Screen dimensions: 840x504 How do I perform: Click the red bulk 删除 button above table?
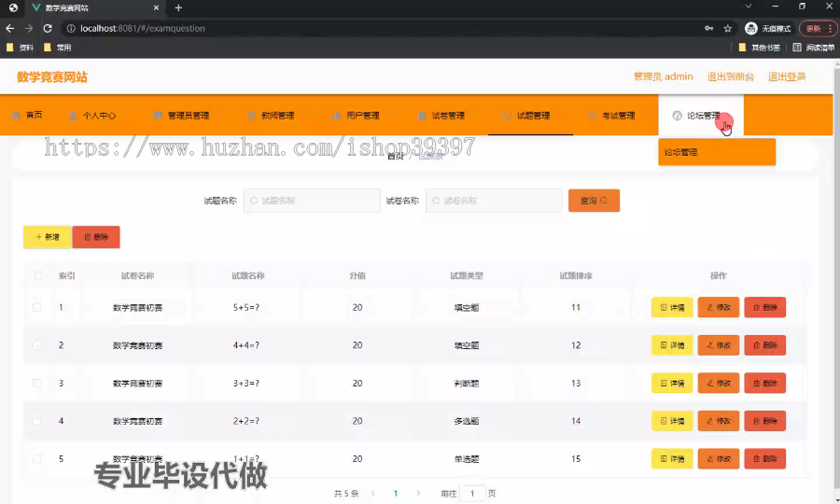click(96, 237)
